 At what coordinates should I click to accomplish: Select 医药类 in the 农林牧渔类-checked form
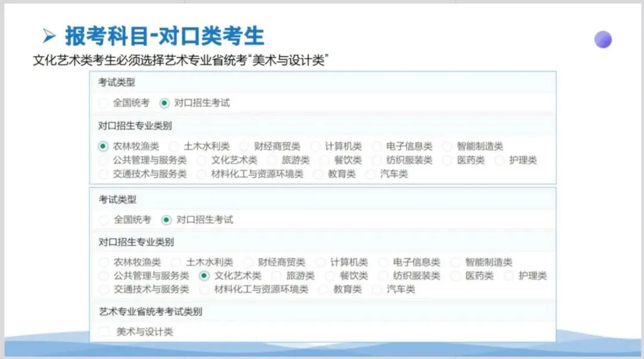click(447, 160)
